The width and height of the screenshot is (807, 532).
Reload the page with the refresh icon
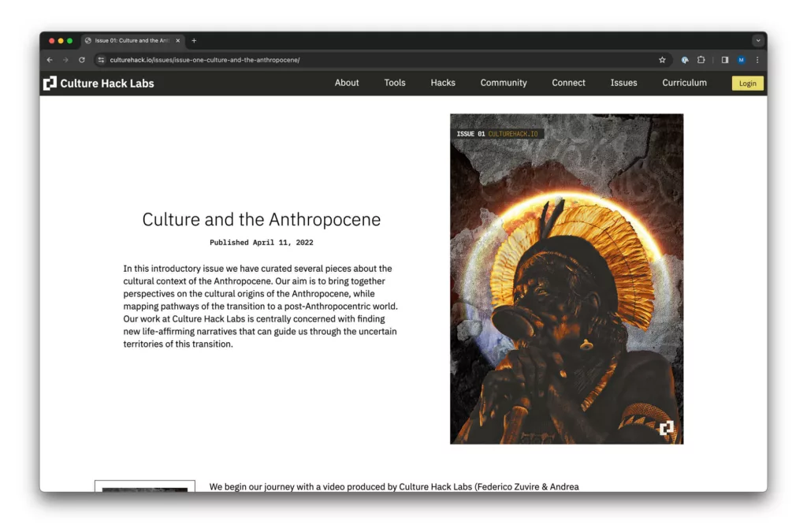coord(82,60)
